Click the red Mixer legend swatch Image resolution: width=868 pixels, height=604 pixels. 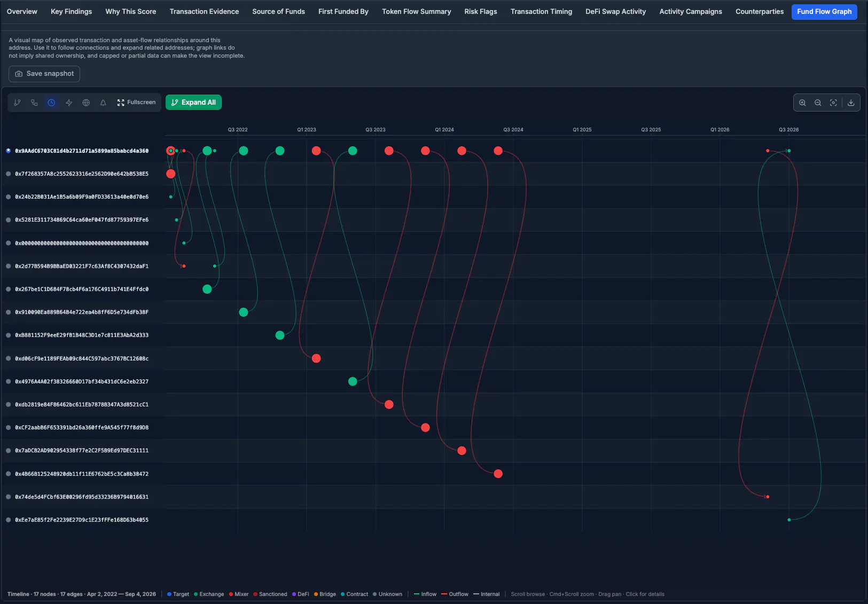(x=231, y=594)
